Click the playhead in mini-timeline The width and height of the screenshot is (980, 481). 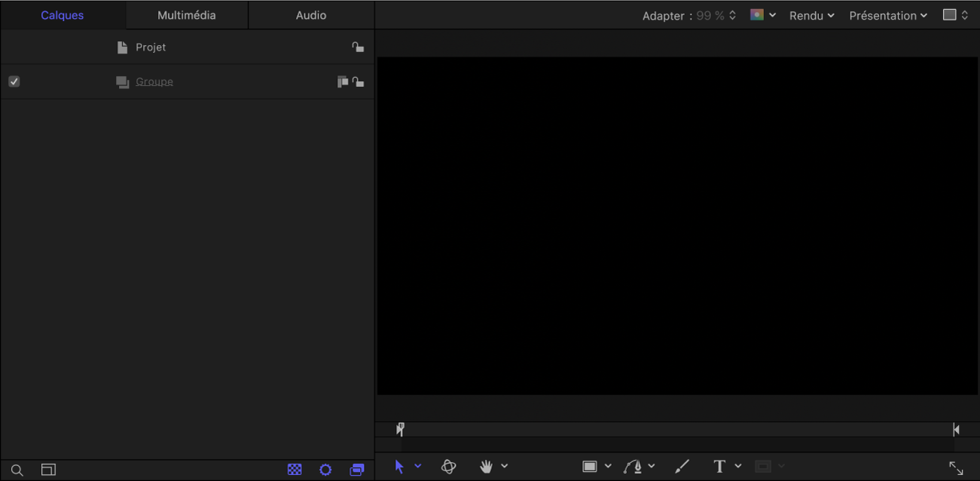click(x=401, y=429)
